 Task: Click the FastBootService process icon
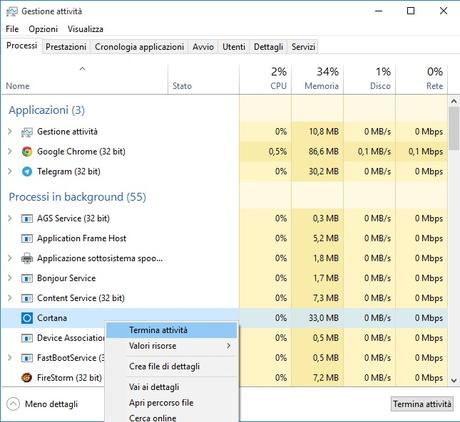coord(27,358)
